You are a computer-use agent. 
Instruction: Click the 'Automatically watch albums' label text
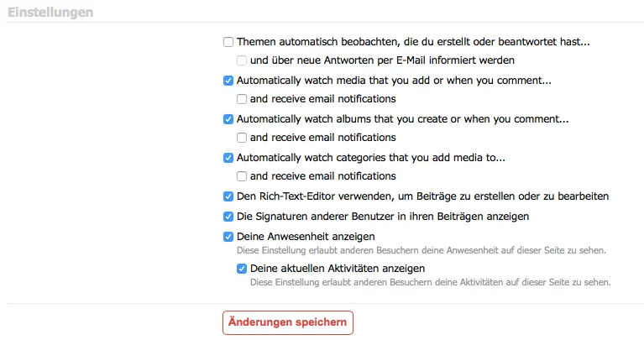click(402, 119)
